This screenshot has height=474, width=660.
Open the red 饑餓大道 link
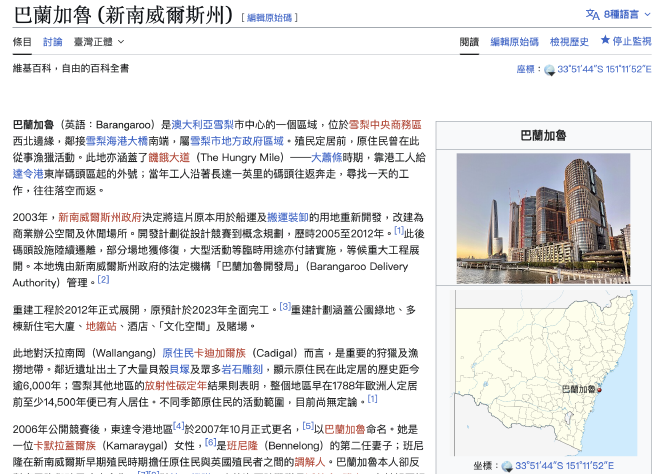point(169,157)
